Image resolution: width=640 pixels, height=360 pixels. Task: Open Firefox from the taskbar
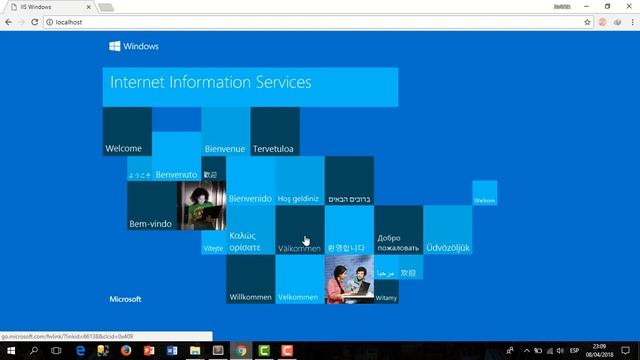pos(126,351)
